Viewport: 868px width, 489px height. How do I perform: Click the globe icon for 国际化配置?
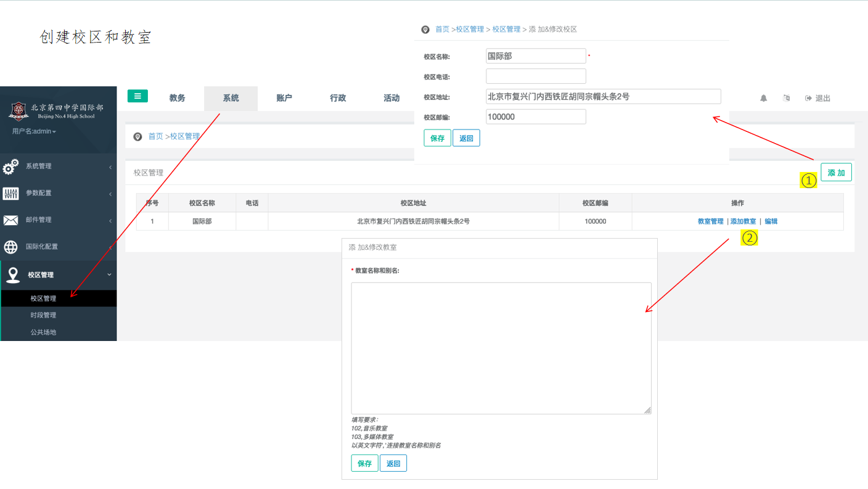(x=10, y=247)
